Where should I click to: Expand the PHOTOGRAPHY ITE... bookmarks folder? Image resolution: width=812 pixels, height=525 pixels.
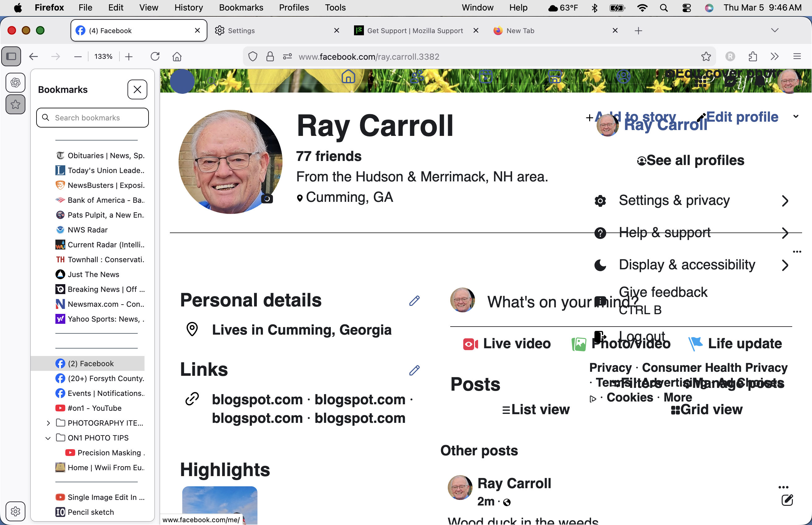click(x=48, y=423)
